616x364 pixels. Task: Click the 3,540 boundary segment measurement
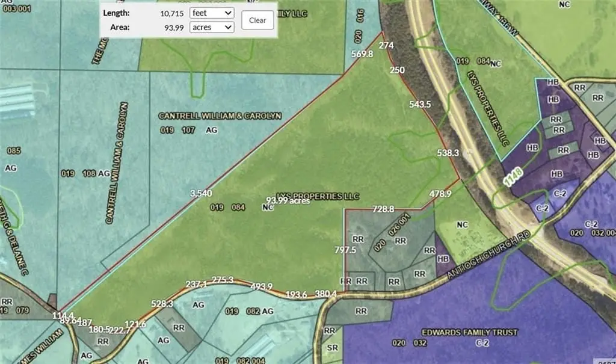click(x=201, y=194)
